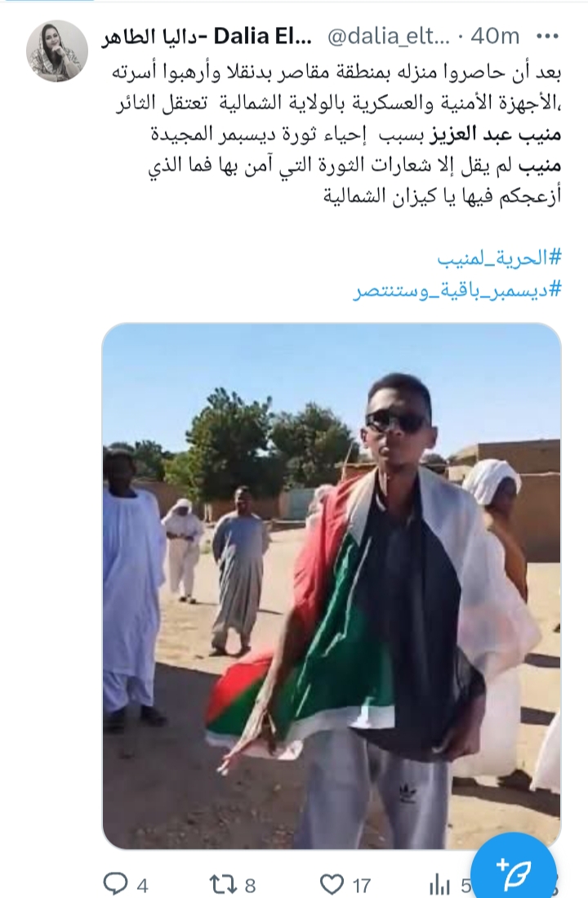Click the like count 17
588x898 pixels.
pyautogui.click(x=361, y=886)
